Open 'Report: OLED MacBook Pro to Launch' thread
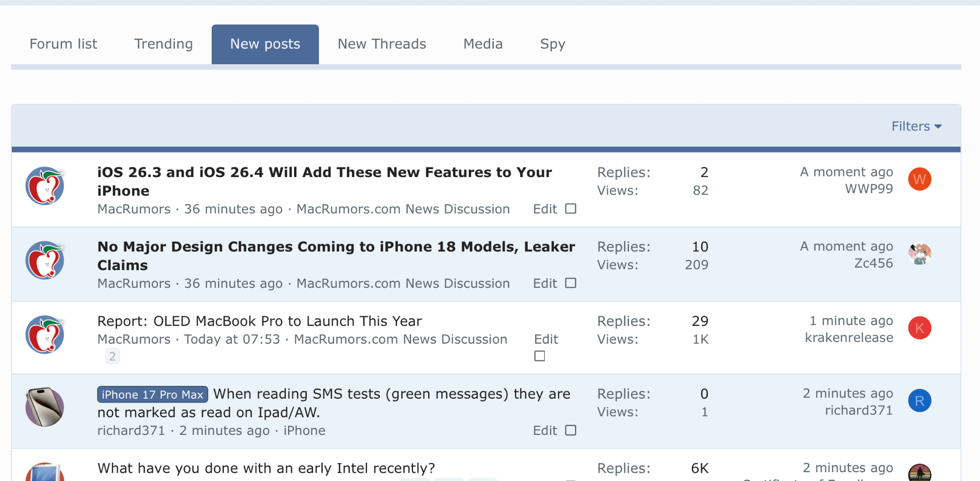 point(259,321)
